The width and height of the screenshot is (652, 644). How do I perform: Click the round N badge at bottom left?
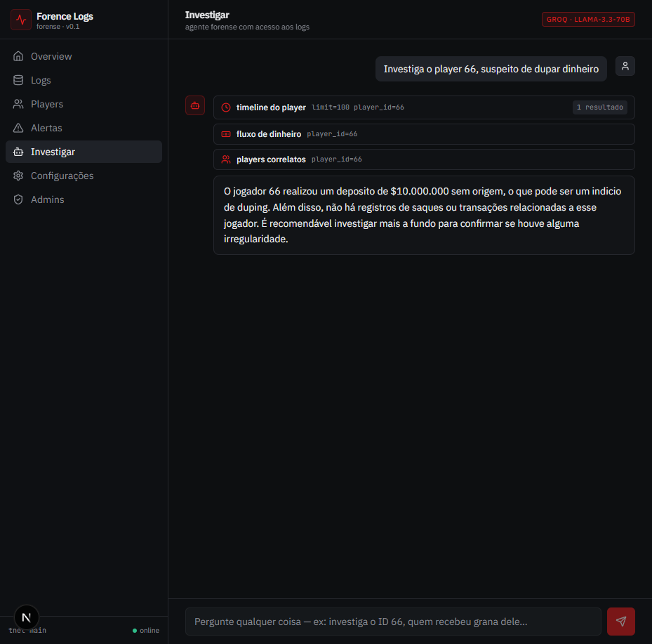pos(27,617)
